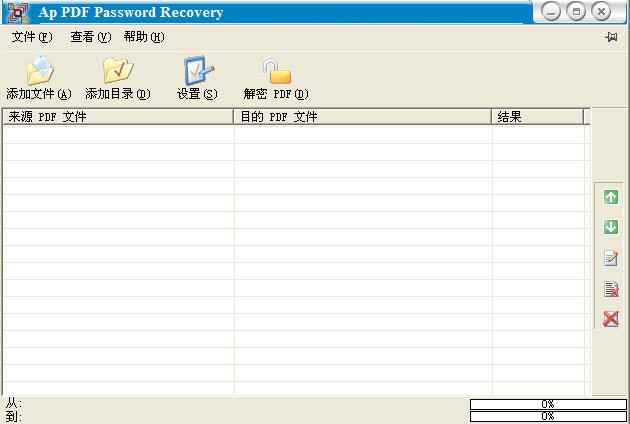Click 解密 PDF (D) unlock icon
Screen dimensions: 630x424
[x=276, y=71]
